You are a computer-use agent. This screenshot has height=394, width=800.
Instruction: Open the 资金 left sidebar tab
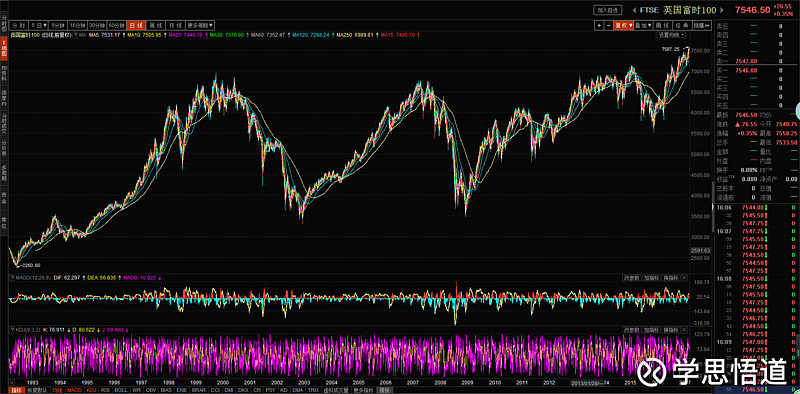pyautogui.click(x=4, y=199)
